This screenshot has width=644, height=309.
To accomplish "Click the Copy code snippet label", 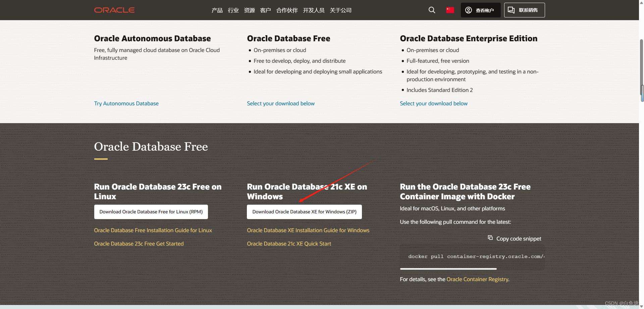I will (519, 239).
